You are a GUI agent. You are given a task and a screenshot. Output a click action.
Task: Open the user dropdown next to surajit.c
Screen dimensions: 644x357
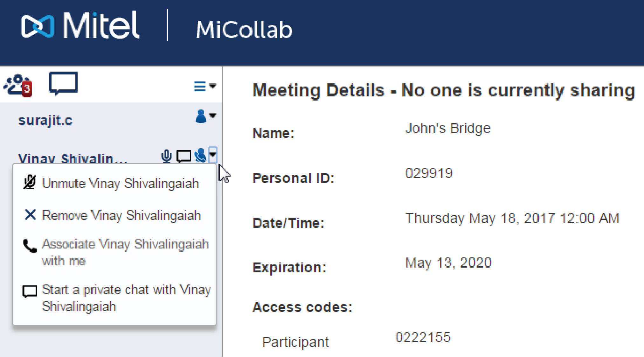tap(205, 116)
